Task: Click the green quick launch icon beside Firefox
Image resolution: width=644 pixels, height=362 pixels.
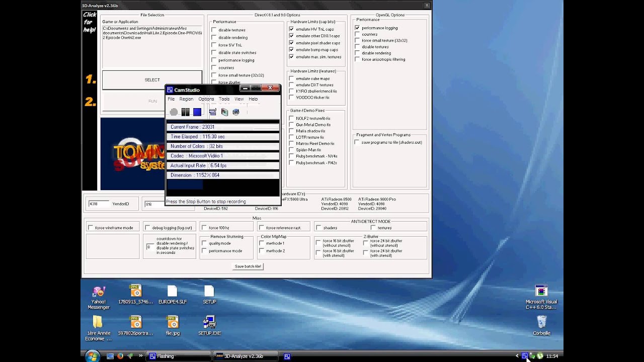Action: (x=130, y=356)
